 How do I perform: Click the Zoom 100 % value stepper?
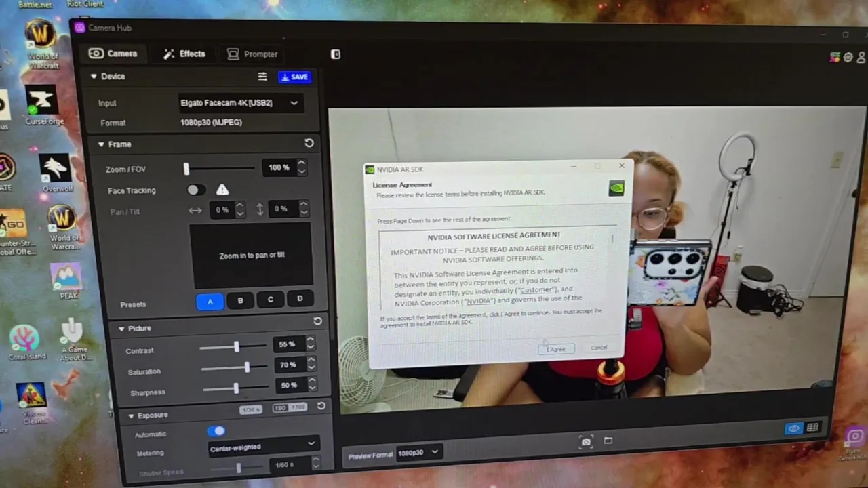[285, 167]
